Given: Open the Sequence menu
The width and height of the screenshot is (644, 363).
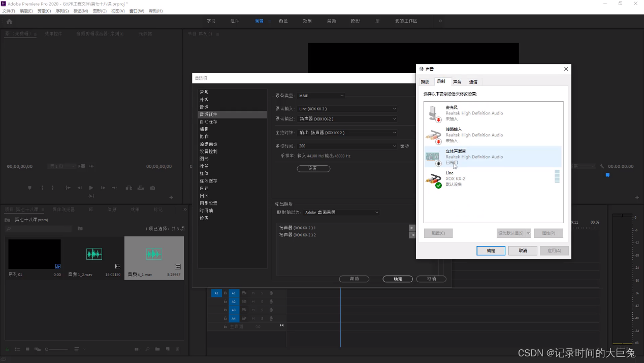Looking at the screenshot, I should tap(61, 11).
